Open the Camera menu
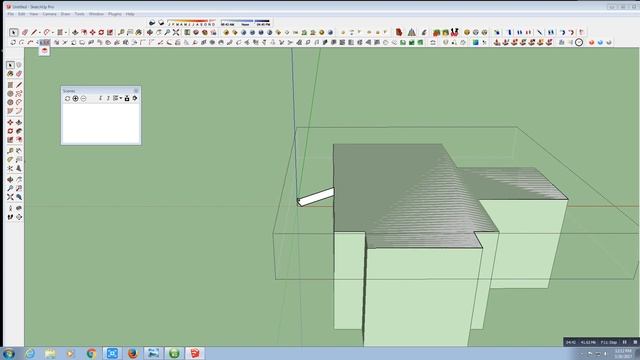Screen dimensions: 640x360 (49, 14)
